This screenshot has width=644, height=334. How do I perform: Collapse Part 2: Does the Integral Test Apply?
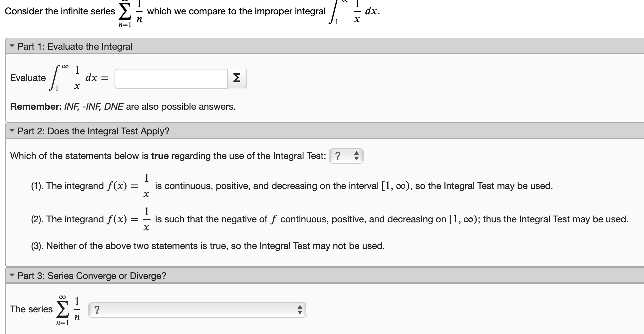coord(12,131)
